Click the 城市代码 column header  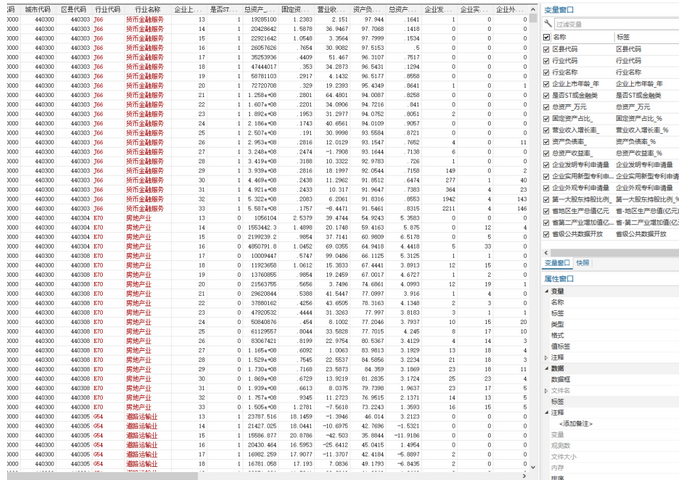[x=38, y=9]
